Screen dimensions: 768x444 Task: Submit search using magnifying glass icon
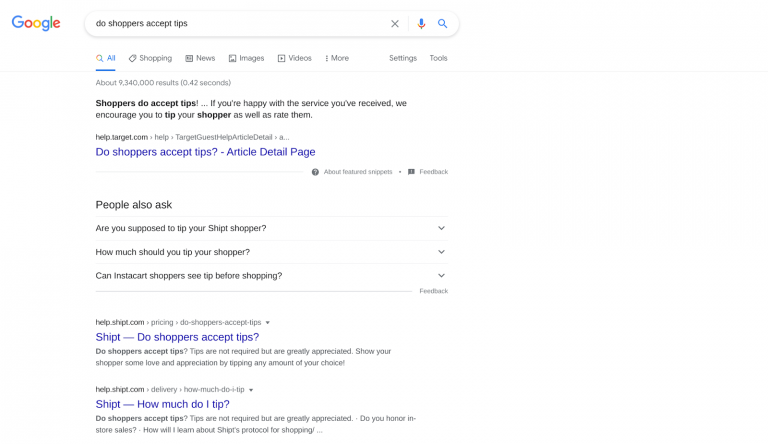(442, 24)
